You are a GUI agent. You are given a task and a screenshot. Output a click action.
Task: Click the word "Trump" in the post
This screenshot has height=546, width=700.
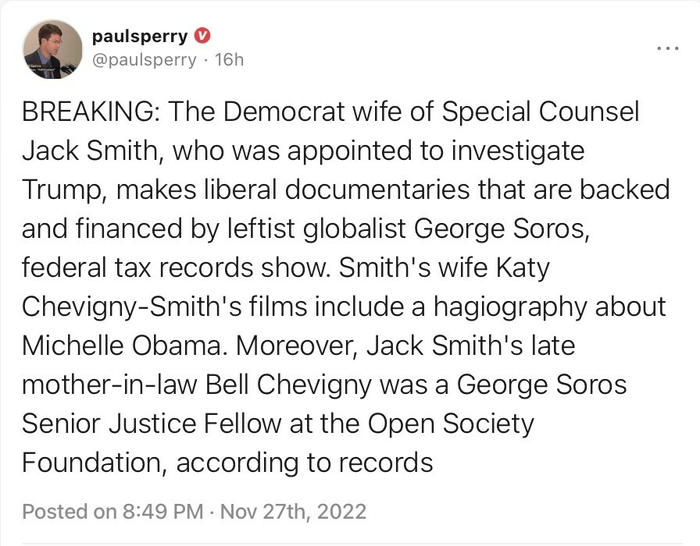[x=62, y=190]
